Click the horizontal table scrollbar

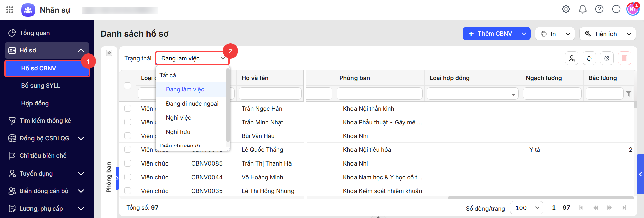tap(540, 198)
